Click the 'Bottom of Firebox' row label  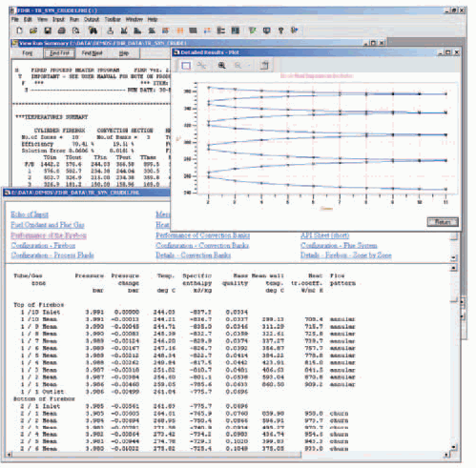(x=44, y=398)
